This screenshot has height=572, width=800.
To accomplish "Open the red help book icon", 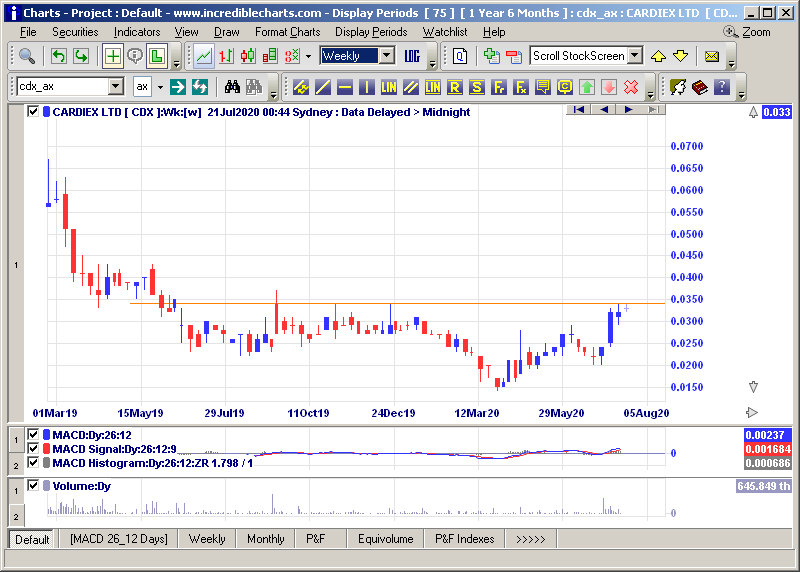I will coord(699,87).
